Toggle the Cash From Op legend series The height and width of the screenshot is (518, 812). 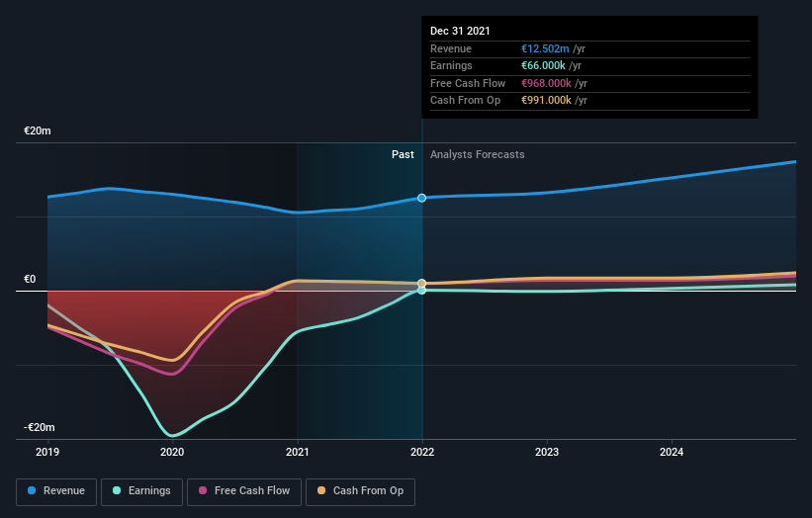pyautogui.click(x=360, y=491)
